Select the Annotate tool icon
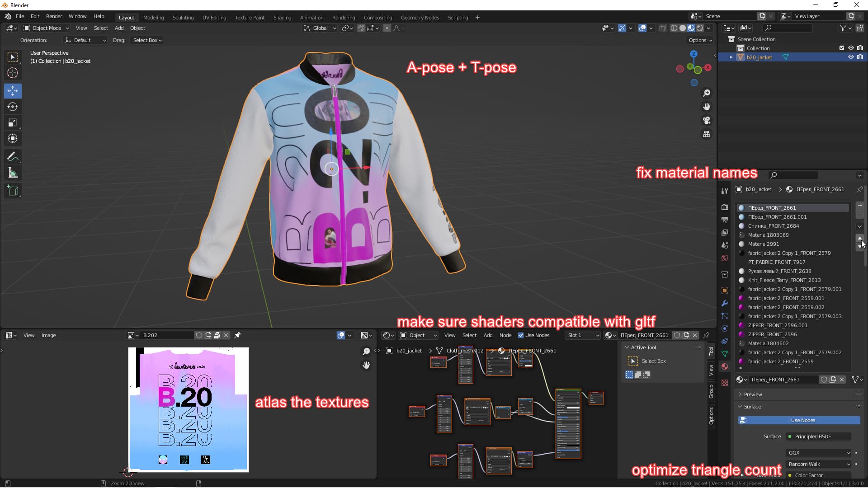 click(13, 156)
